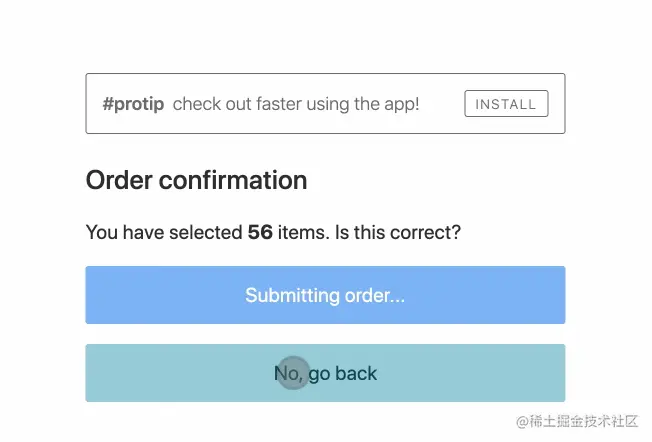Choose the No, go back button
652x442 pixels.
pyautogui.click(x=325, y=373)
